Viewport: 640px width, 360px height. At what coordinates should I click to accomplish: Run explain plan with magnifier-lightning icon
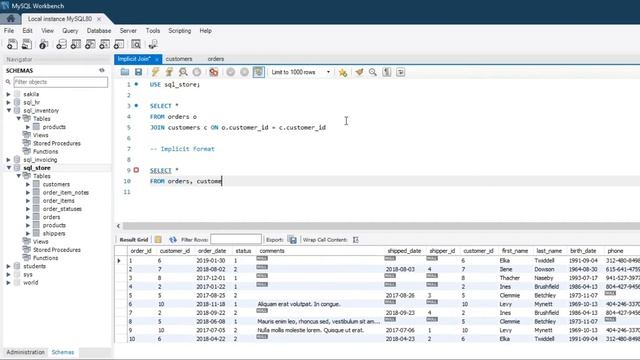point(183,72)
